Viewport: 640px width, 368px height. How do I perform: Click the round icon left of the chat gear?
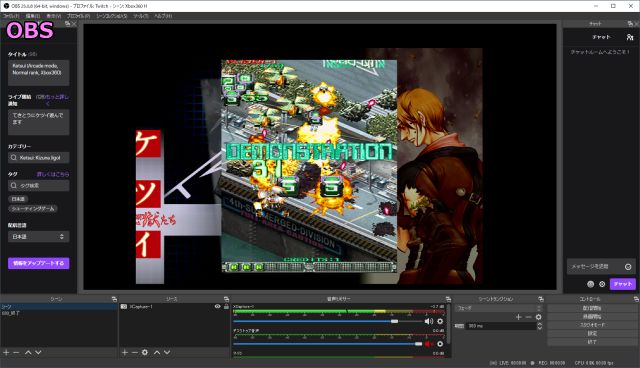tap(591, 284)
